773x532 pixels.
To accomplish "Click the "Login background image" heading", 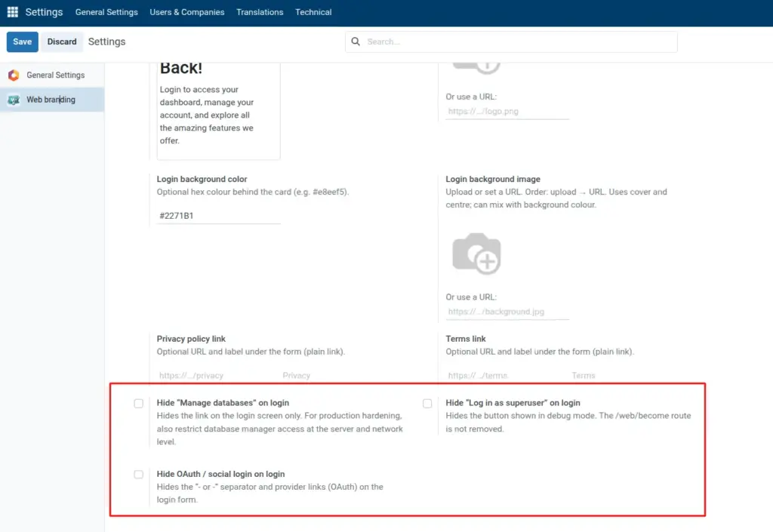I will click(x=493, y=180).
